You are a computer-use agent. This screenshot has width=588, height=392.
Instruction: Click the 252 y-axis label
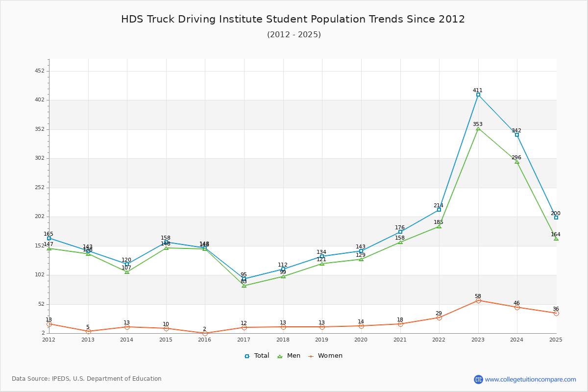coord(40,187)
